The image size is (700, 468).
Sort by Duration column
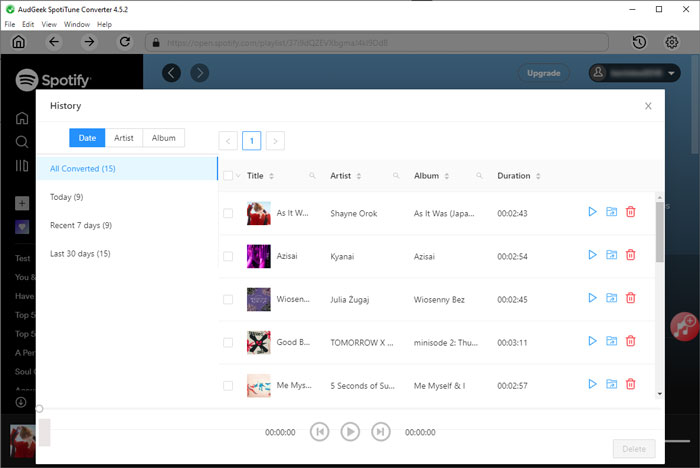pos(538,176)
